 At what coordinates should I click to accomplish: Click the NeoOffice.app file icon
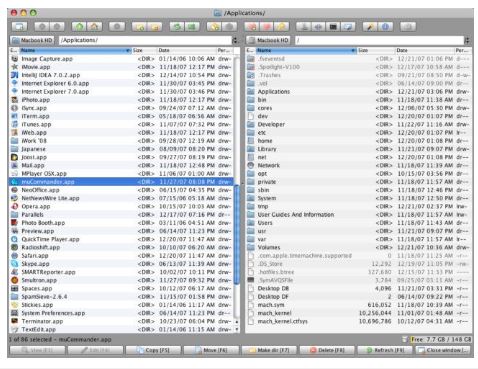coord(15,190)
